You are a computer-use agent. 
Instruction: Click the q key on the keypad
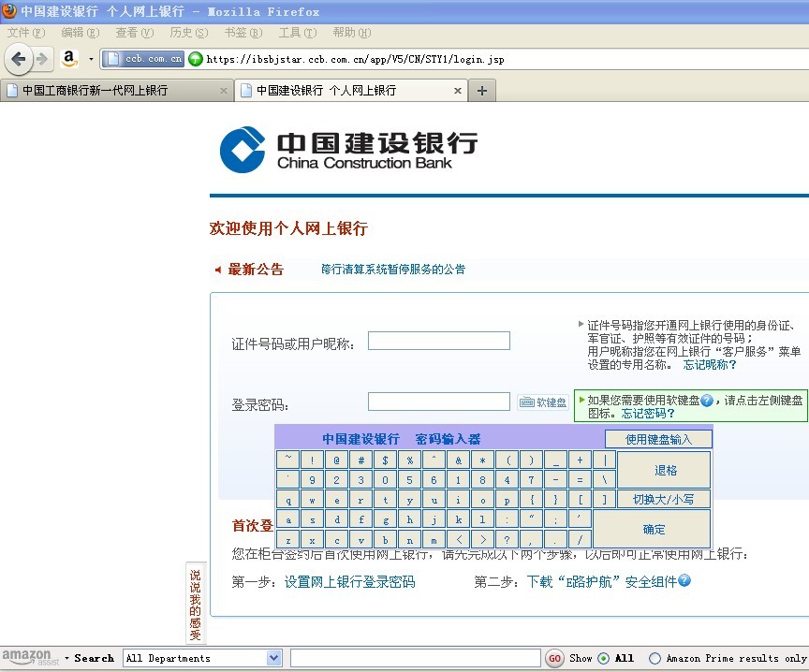[x=287, y=501]
